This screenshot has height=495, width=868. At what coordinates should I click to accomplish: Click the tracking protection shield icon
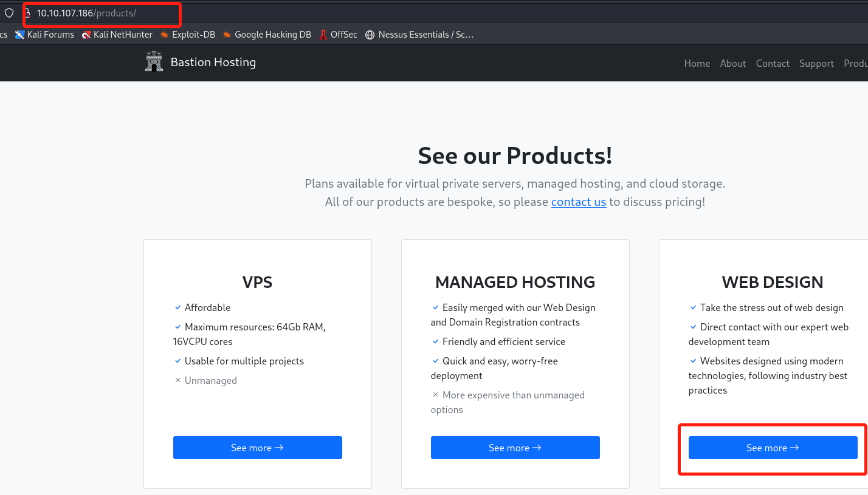point(9,13)
